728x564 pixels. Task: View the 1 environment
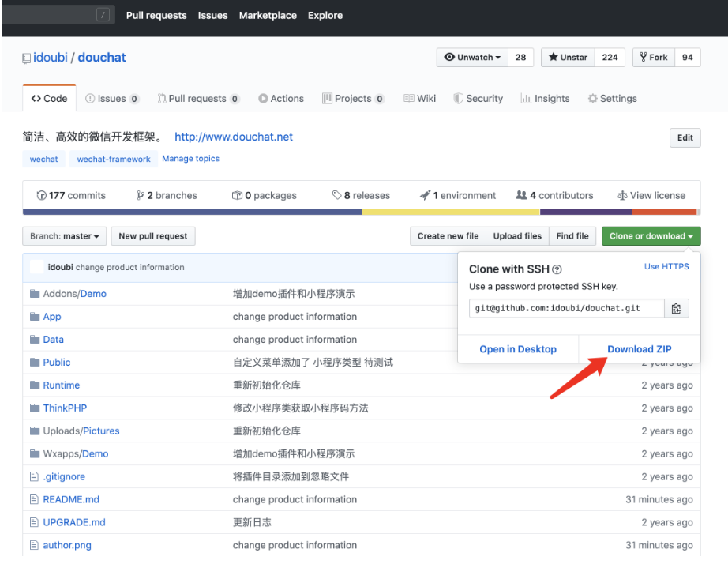457,196
